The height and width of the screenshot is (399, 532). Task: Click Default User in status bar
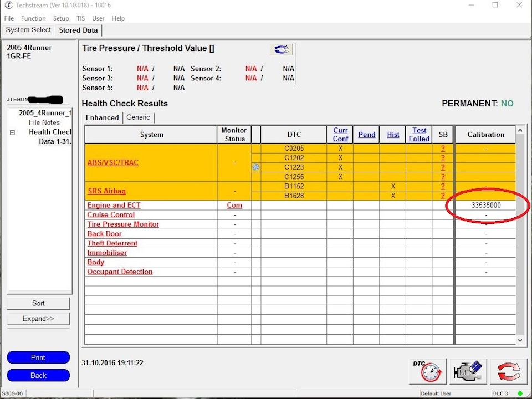click(x=436, y=393)
